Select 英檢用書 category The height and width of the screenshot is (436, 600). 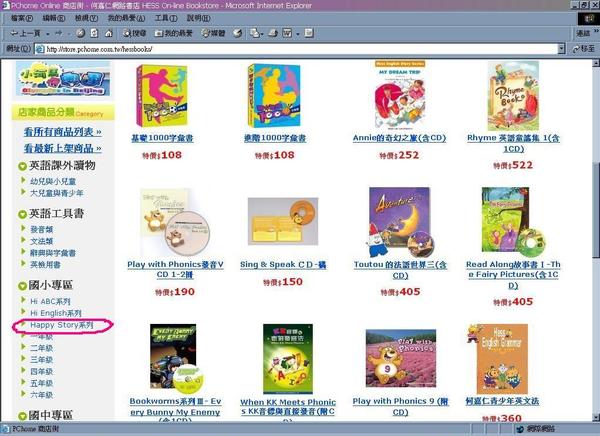point(45,265)
